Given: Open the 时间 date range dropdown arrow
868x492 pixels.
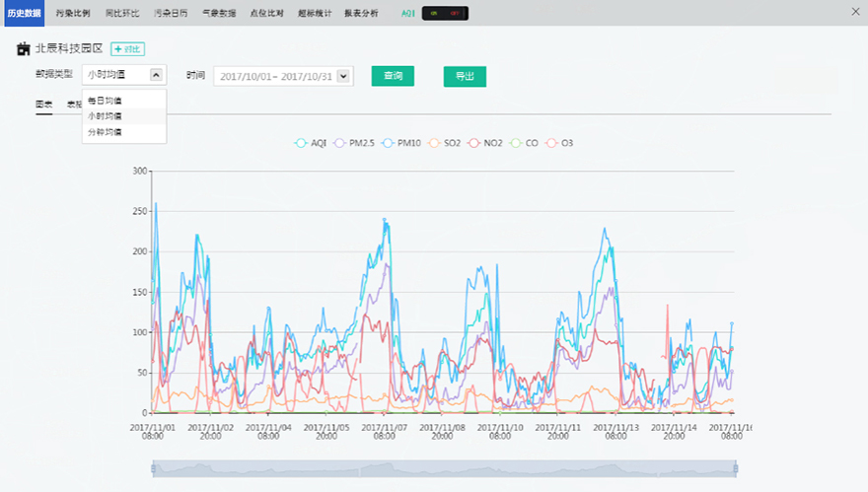Looking at the screenshot, I should [x=343, y=76].
